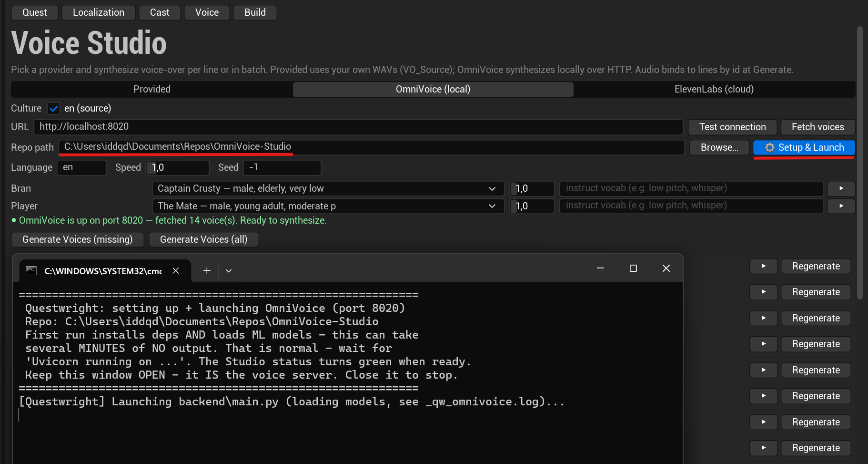This screenshot has height=464, width=868.
Task: Click the URL field http://localhost:8020
Action: (358, 127)
